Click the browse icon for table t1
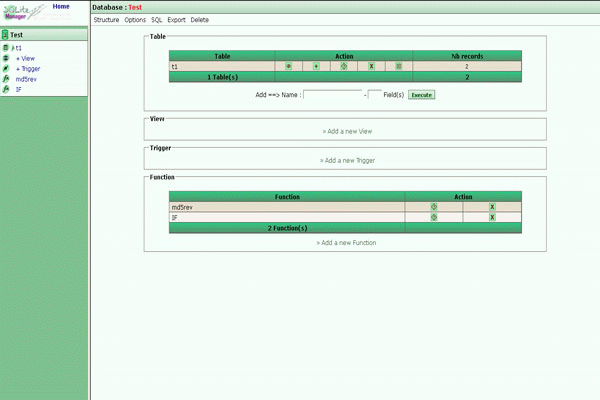Screen dimensions: 600x400 click(289, 66)
